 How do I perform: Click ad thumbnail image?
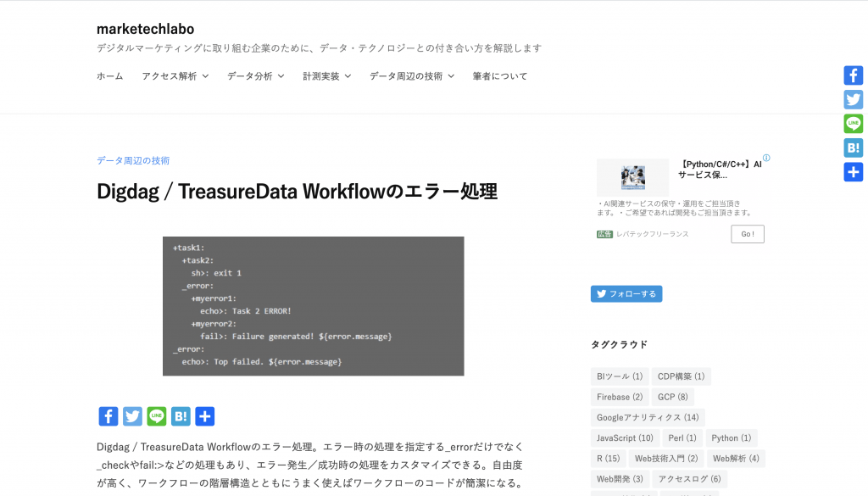(x=632, y=178)
